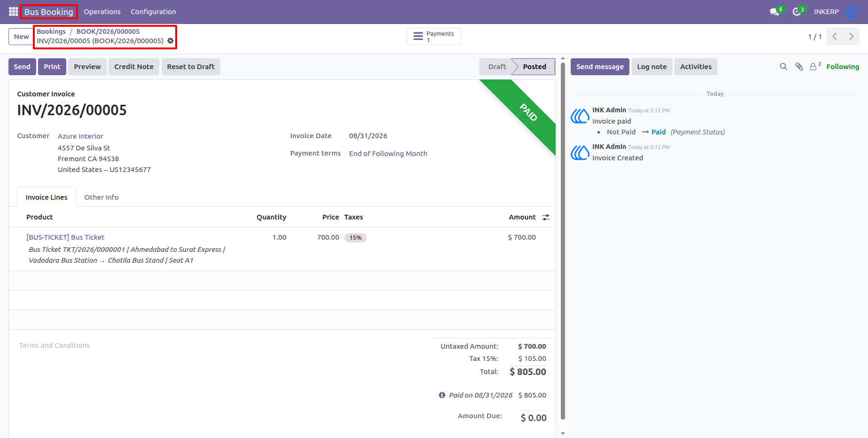Screen dimensions: 868x438
Task: Go to previous record arrow
Action: pyautogui.click(x=835, y=37)
